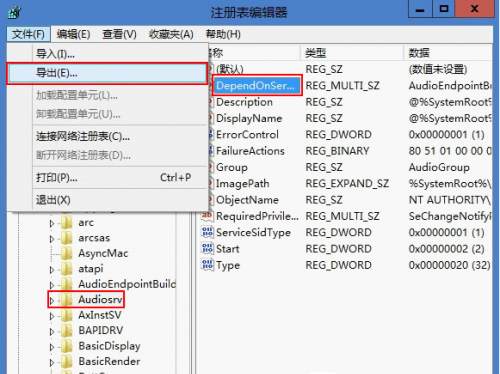Click the arcsas folder icon
Image resolution: width=500 pixels, height=374 pixels.
[x=67, y=238]
